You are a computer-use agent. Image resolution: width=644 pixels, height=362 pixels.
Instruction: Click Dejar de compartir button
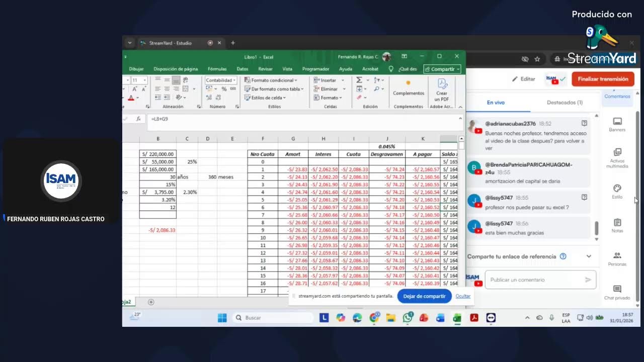(424, 296)
